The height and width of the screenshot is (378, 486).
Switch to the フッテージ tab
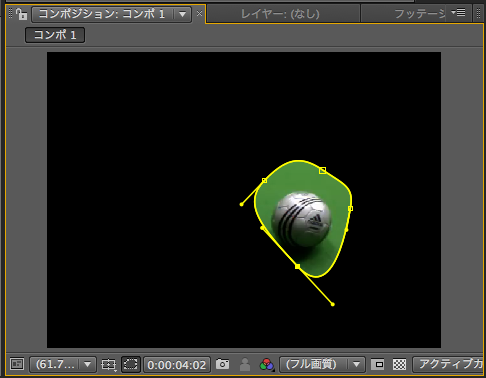(x=419, y=14)
